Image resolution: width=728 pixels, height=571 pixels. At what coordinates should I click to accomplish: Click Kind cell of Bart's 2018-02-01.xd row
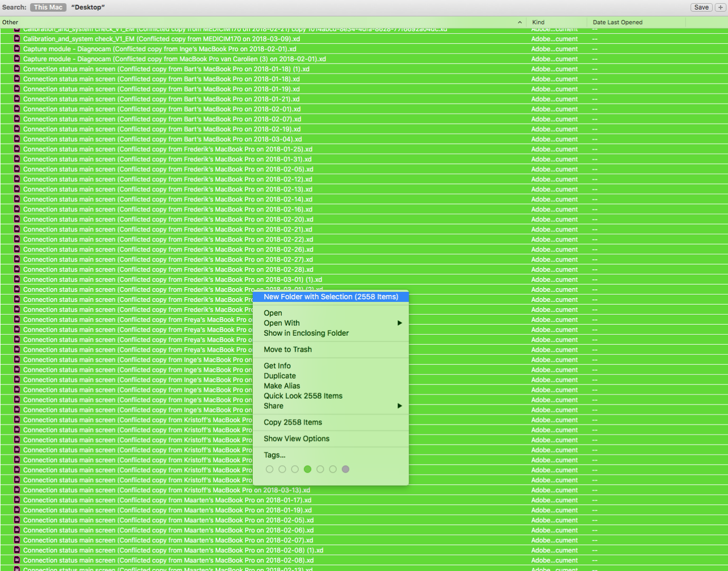[555, 109]
